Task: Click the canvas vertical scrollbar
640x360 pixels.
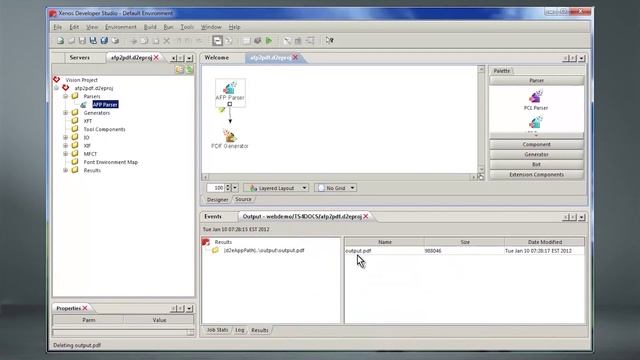Action: (481, 119)
